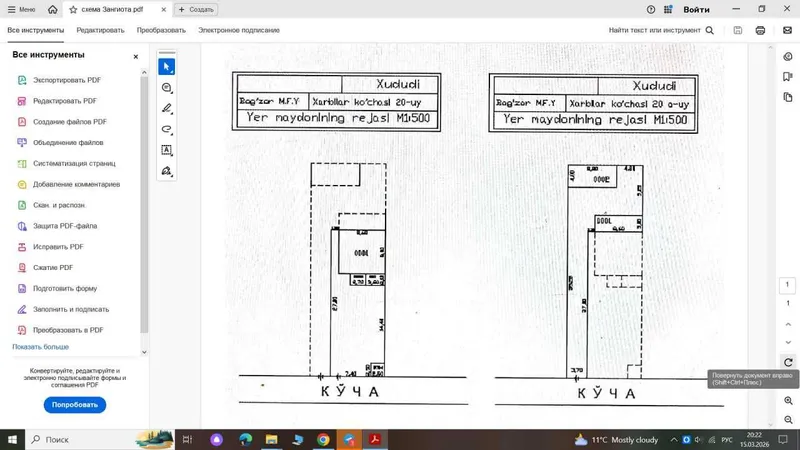The image size is (800, 450).
Task: Click the print icon
Action: point(760,30)
